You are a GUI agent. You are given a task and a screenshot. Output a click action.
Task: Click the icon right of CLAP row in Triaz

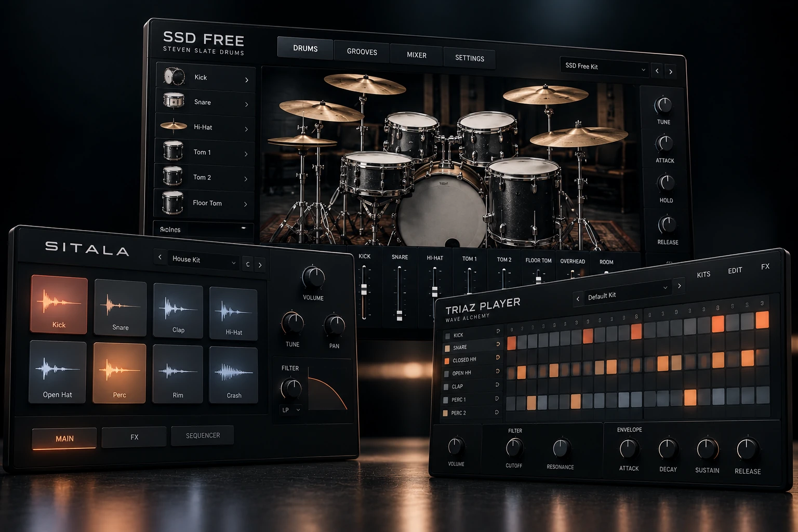(x=497, y=384)
